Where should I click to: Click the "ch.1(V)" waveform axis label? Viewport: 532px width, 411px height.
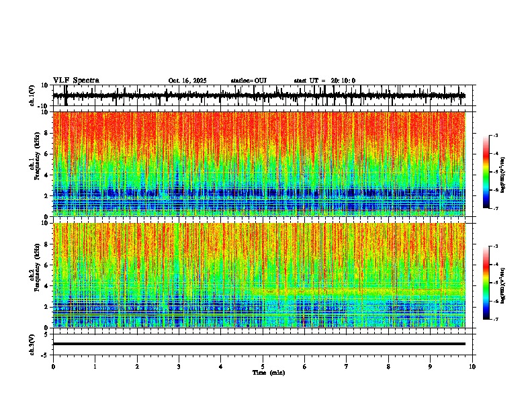click(x=32, y=95)
